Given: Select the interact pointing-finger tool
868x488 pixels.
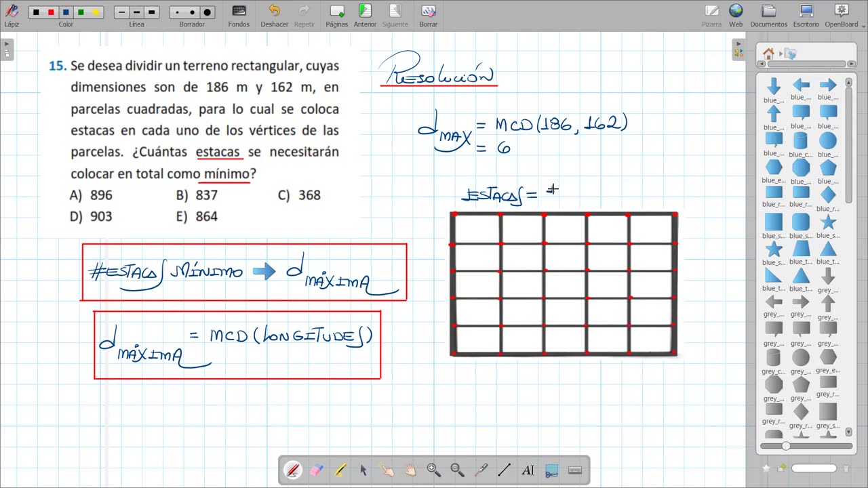Looking at the screenshot, I should click(x=387, y=470).
